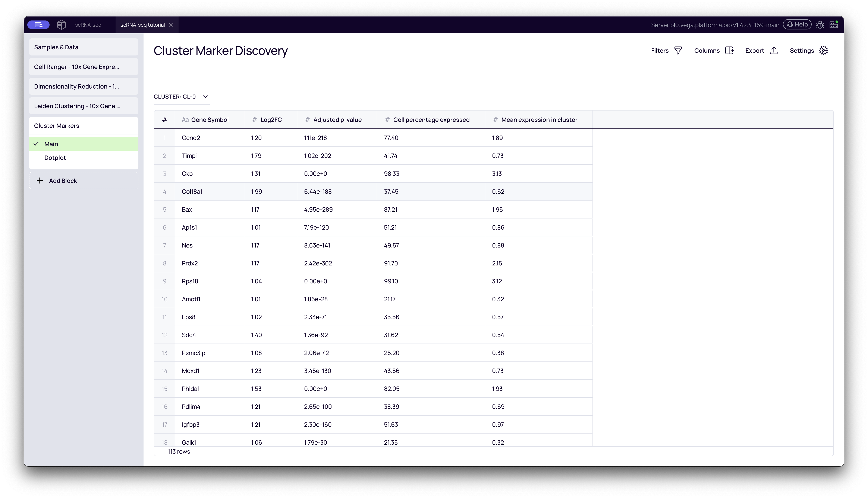Click the server status icon with green dot
The width and height of the screenshot is (868, 498).
click(834, 24)
